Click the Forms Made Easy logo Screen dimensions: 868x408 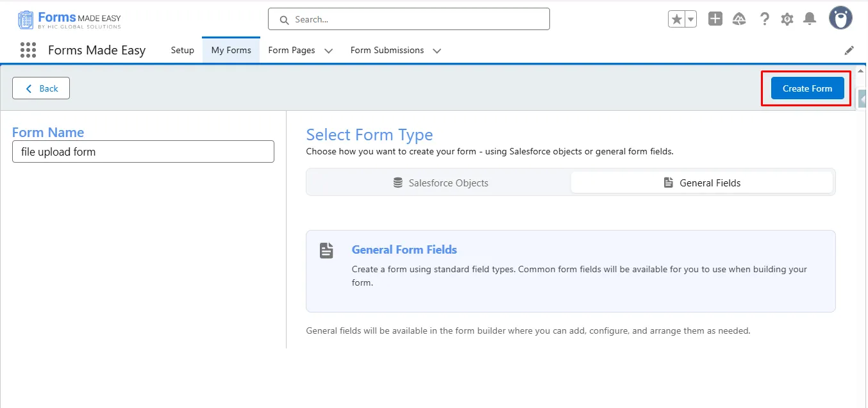coord(69,20)
